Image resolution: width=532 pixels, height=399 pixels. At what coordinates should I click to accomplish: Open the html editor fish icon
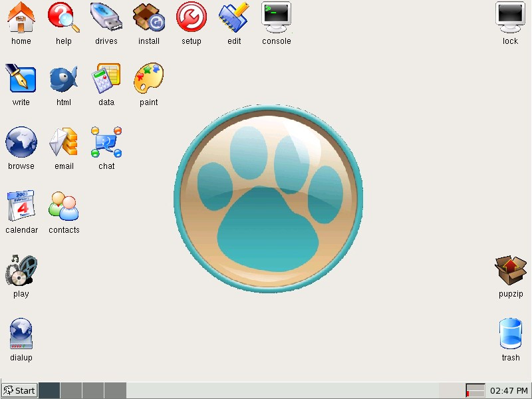coord(63,78)
